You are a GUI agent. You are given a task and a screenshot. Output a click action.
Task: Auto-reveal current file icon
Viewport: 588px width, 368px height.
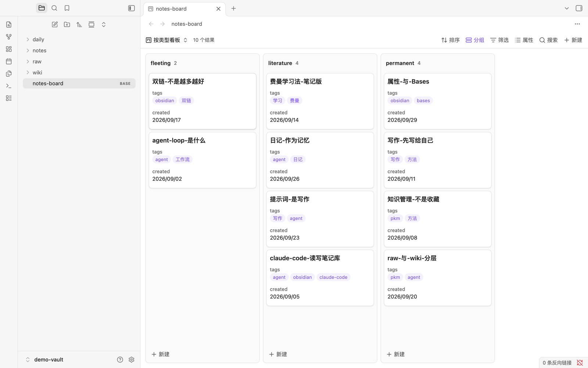92,25
